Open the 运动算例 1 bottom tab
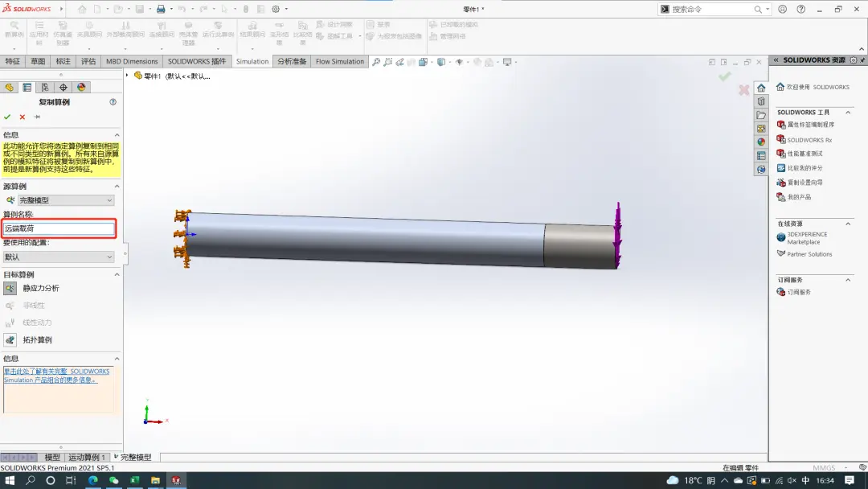Screen dimensions: 868x489 pos(86,458)
